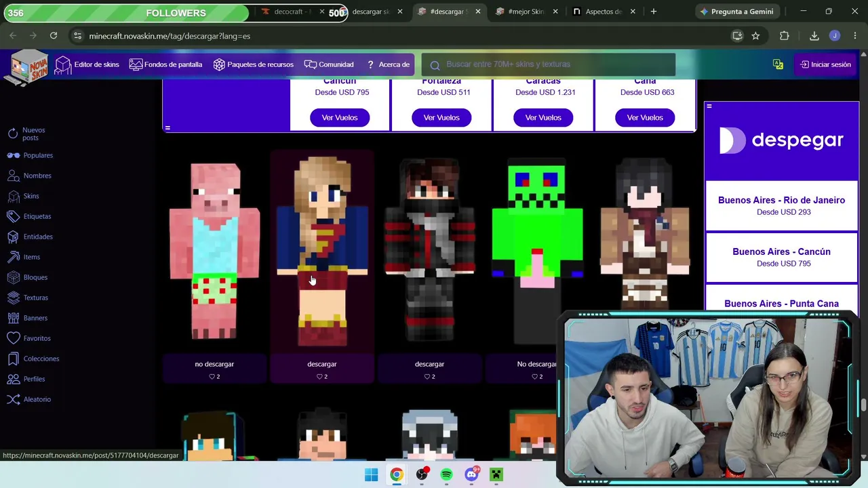868x488 pixels.
Task: Click the green translate language icon
Action: pyautogui.click(x=778, y=64)
